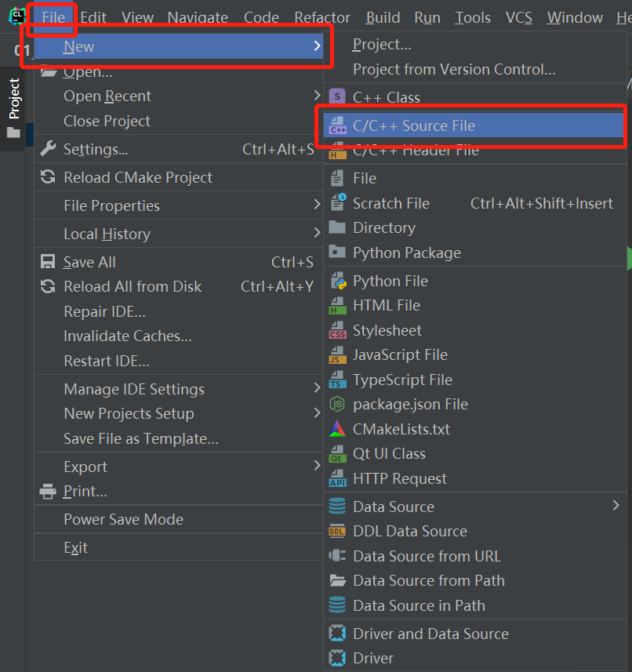Click Invalidate Caches option
The image size is (632, 672).
click(128, 336)
